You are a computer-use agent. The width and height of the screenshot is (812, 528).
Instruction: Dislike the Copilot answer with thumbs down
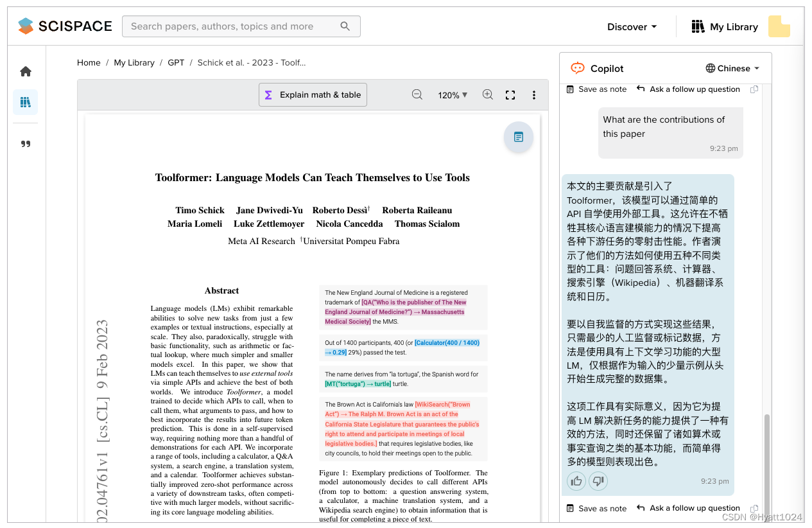tap(598, 480)
